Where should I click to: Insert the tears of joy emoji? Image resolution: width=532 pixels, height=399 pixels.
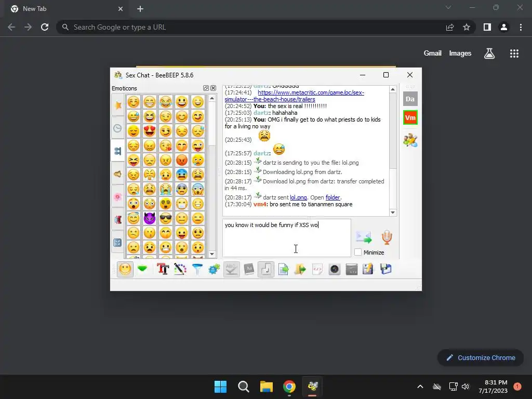click(166, 102)
